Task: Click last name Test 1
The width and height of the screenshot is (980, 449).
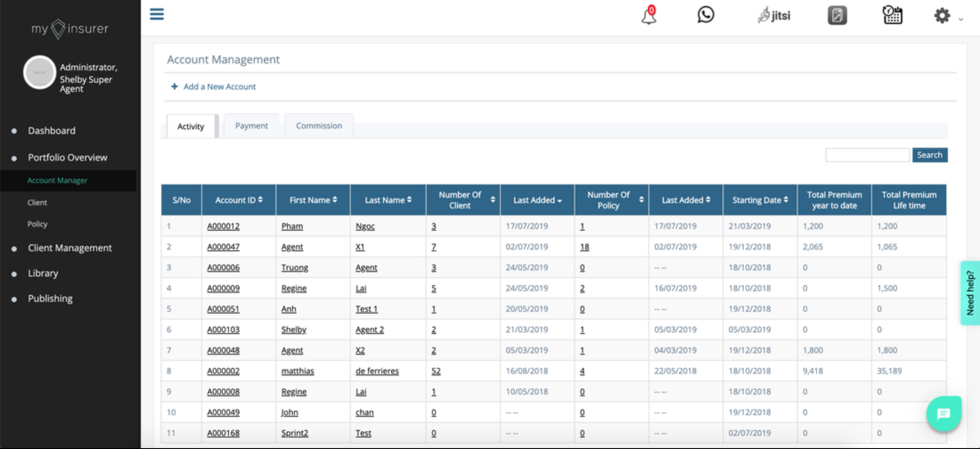Action: pos(367,309)
